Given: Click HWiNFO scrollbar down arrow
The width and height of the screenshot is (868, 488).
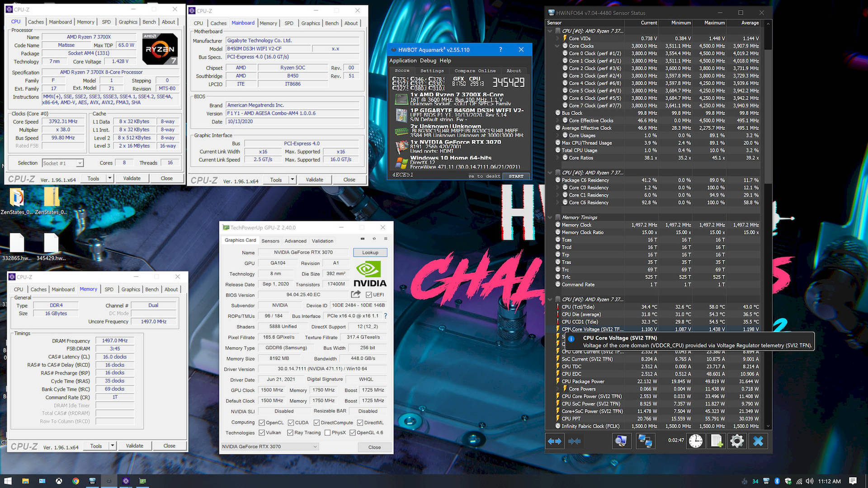Looking at the screenshot, I should click(768, 426).
